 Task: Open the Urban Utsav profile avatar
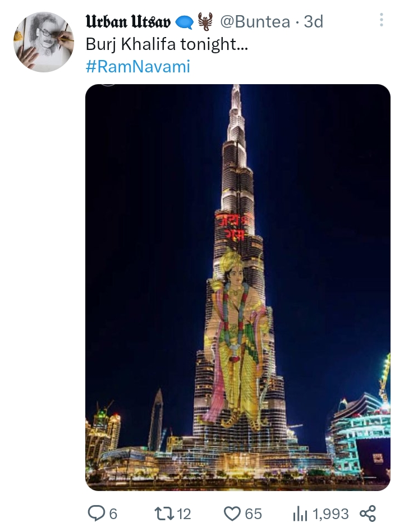[43, 42]
